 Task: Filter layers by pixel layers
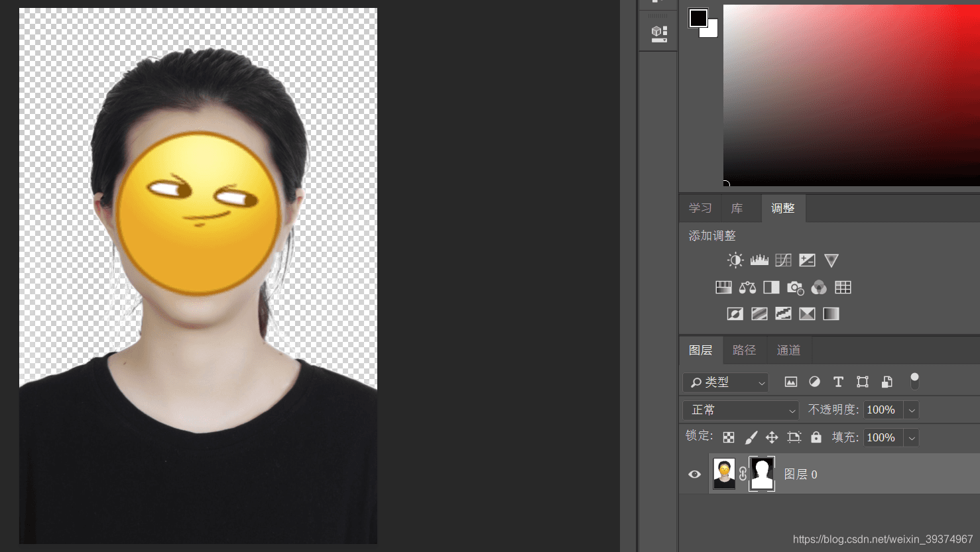tap(790, 382)
